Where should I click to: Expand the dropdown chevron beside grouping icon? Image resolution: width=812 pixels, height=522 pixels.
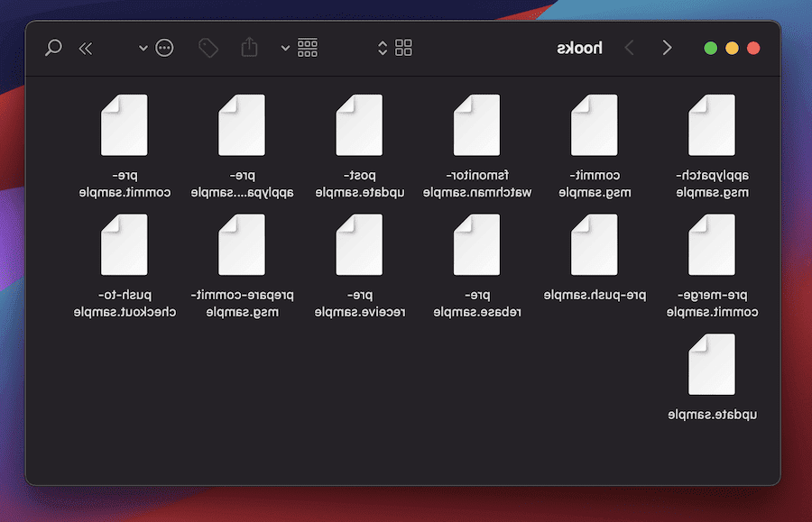click(x=286, y=49)
